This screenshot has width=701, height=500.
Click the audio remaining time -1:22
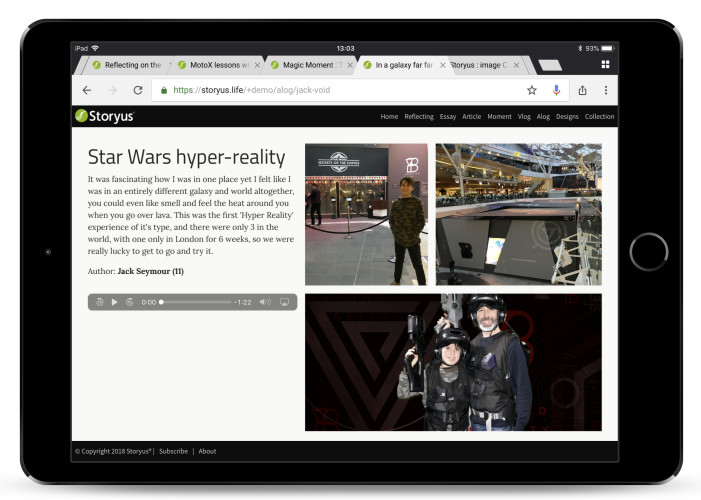(243, 302)
